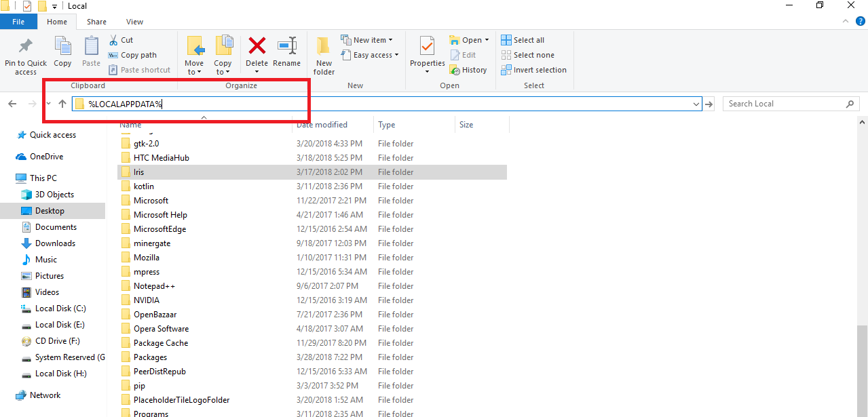The width and height of the screenshot is (868, 417).
Task: Open Local Disk (C:) in sidebar
Action: (x=60, y=309)
